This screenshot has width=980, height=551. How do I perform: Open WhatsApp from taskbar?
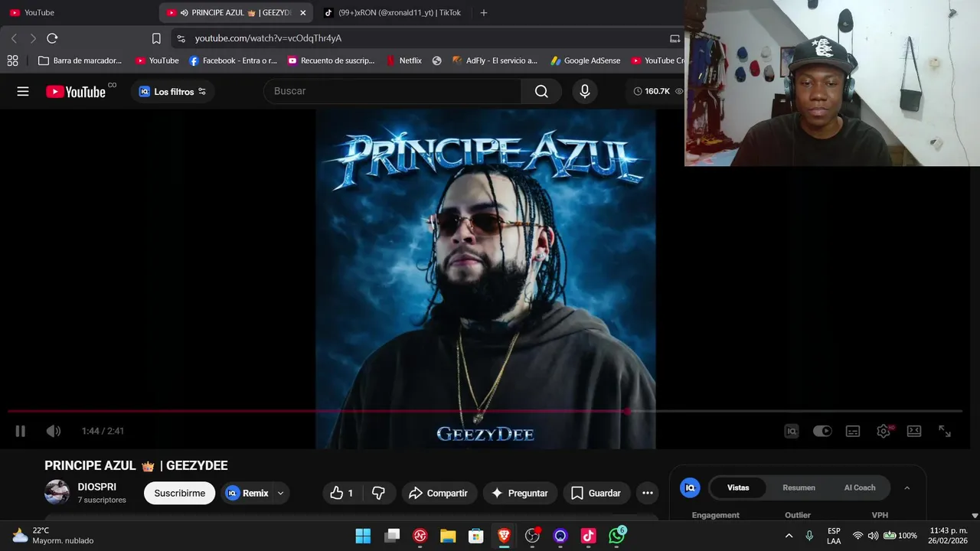[617, 536]
